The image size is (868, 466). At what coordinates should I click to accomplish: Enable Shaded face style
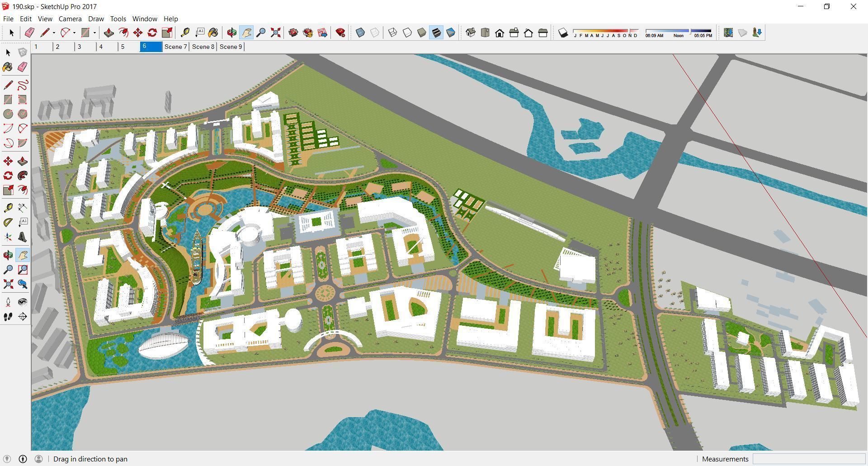[422, 33]
